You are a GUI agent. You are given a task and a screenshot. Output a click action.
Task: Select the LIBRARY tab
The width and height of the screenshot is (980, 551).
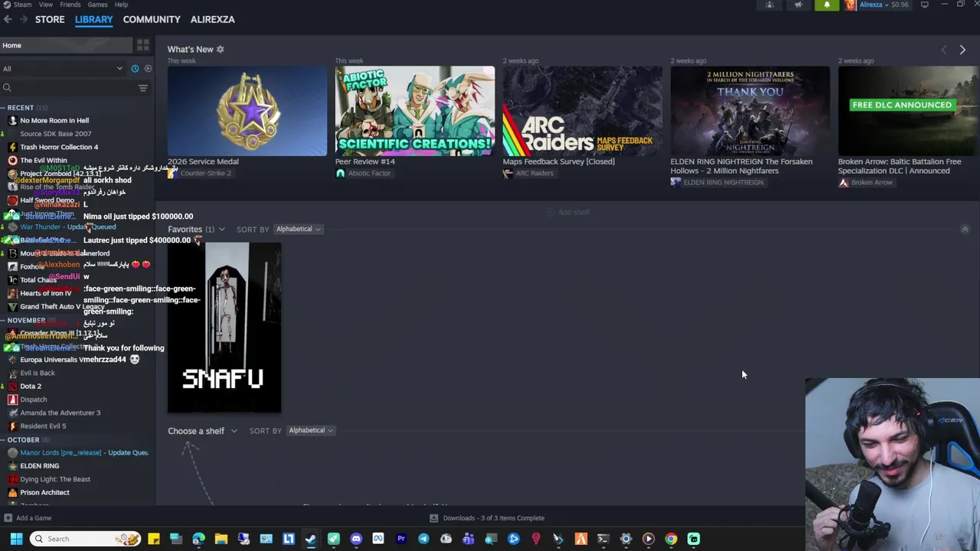pos(93,19)
